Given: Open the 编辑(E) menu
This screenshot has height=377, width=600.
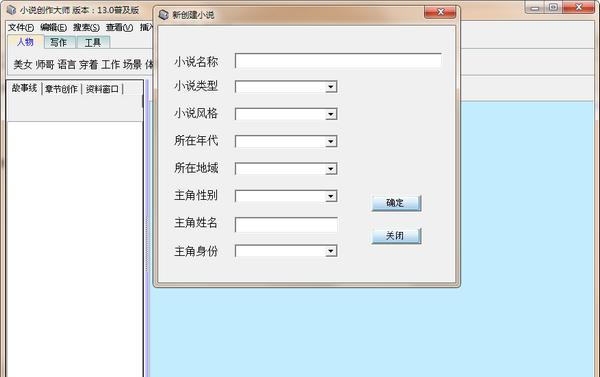Looking at the screenshot, I should (x=54, y=28).
